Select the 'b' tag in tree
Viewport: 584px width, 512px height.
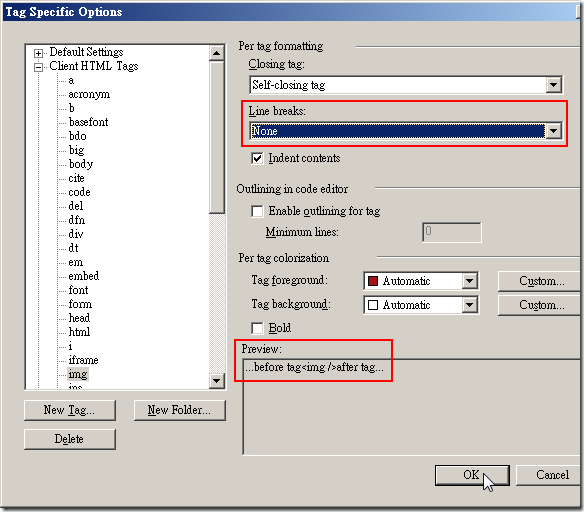72,108
